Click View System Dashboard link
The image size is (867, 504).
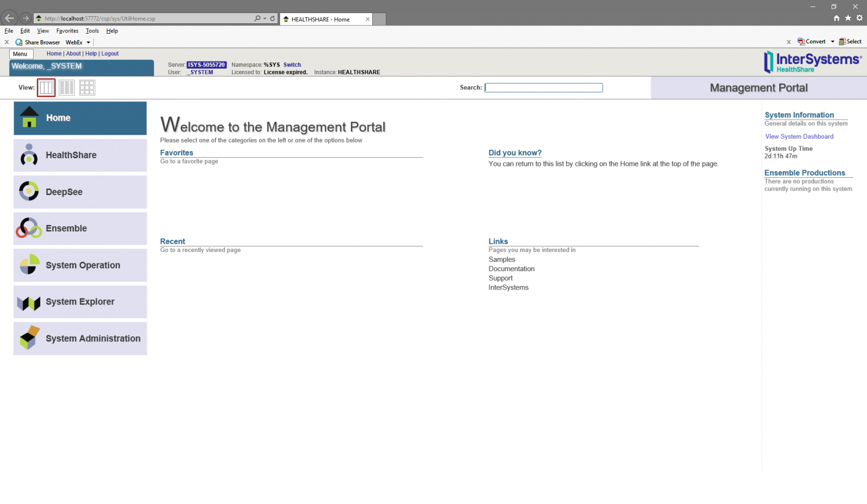[x=799, y=137]
